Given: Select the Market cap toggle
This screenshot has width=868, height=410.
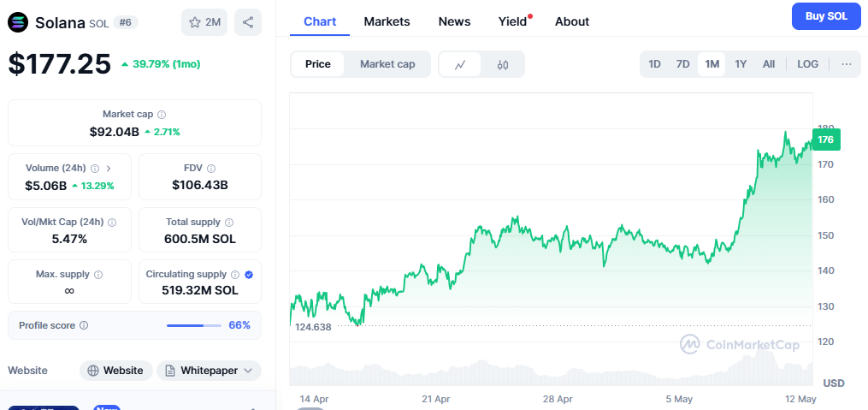Looking at the screenshot, I should click(x=387, y=64).
